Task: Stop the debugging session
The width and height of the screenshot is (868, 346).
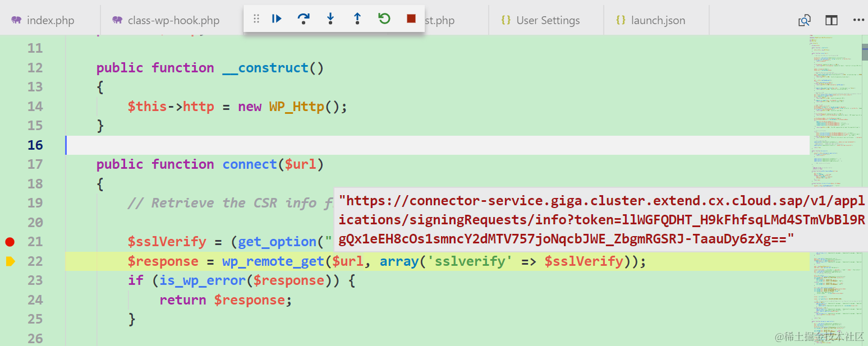Action: (411, 19)
